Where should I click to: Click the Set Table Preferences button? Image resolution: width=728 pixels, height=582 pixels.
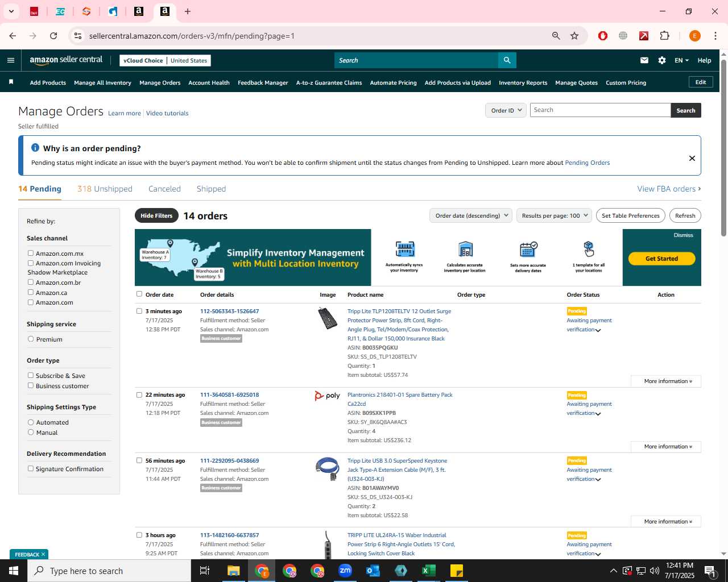coord(631,215)
